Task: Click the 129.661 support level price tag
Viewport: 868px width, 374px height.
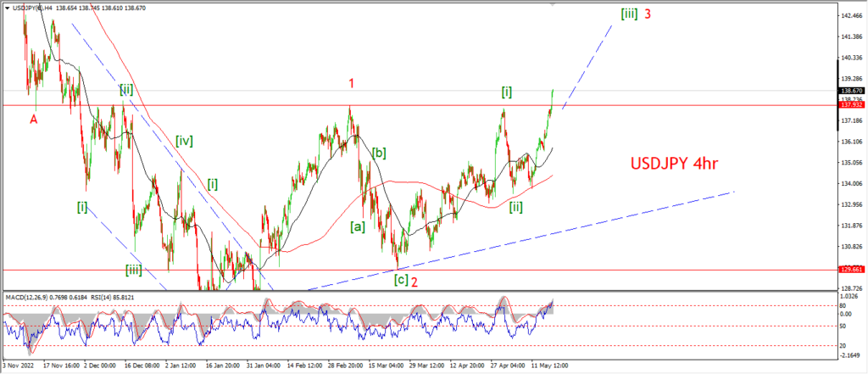Action: (x=850, y=270)
